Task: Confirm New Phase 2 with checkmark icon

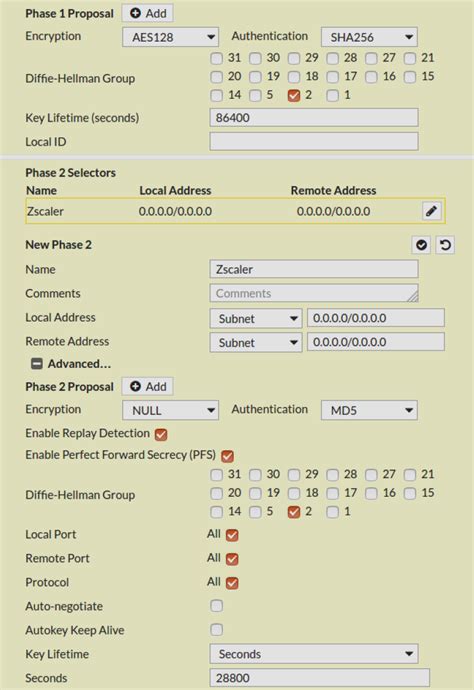Action: (421, 245)
